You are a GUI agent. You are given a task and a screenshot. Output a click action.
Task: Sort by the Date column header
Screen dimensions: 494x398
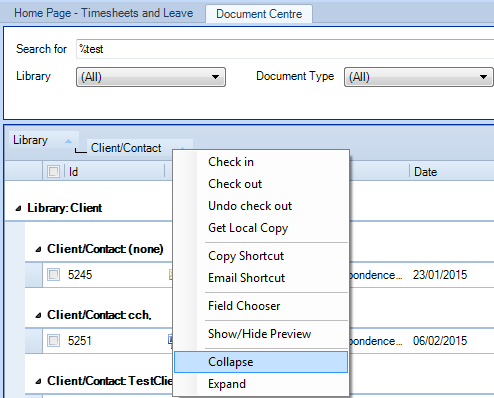452,172
